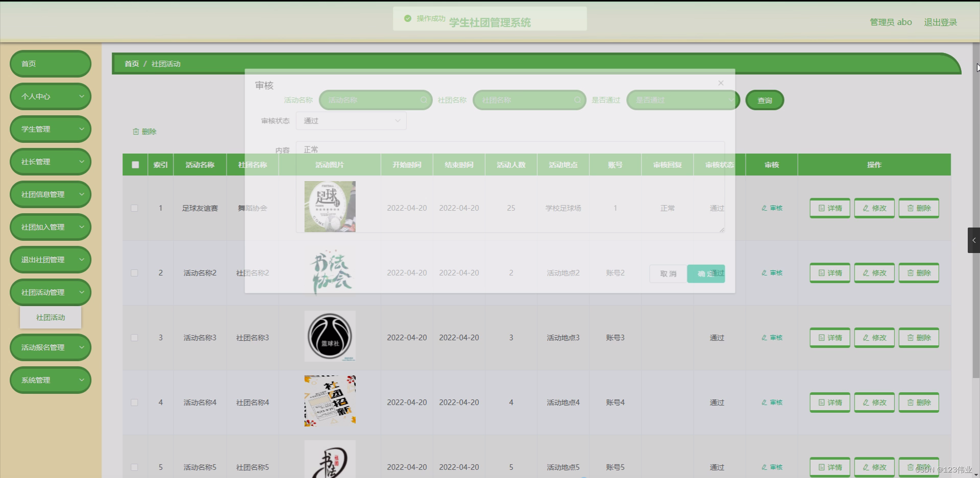Expand the 退出社团管理 sidebar chevron
This screenshot has width=980, height=478.
click(x=82, y=260)
